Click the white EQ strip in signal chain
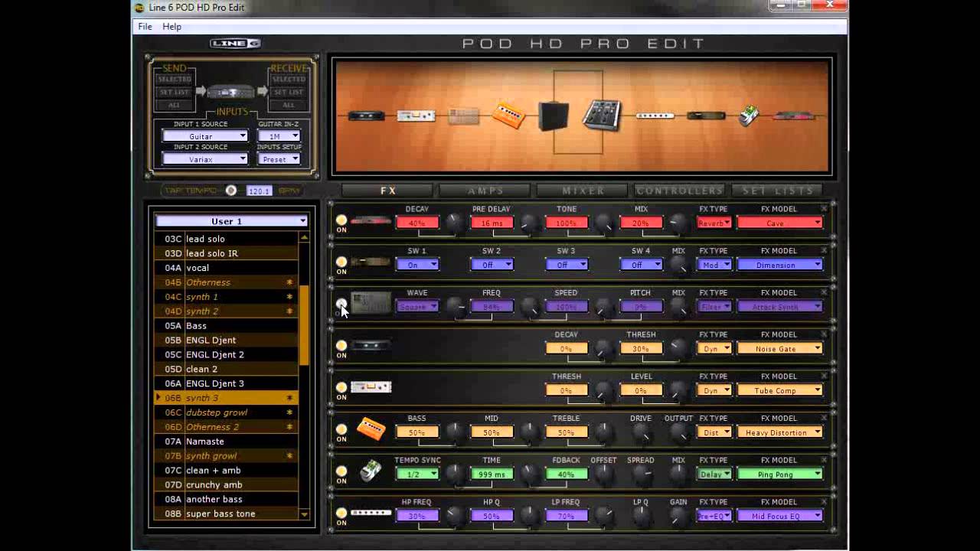Image resolution: width=980 pixels, height=551 pixels. coord(655,116)
